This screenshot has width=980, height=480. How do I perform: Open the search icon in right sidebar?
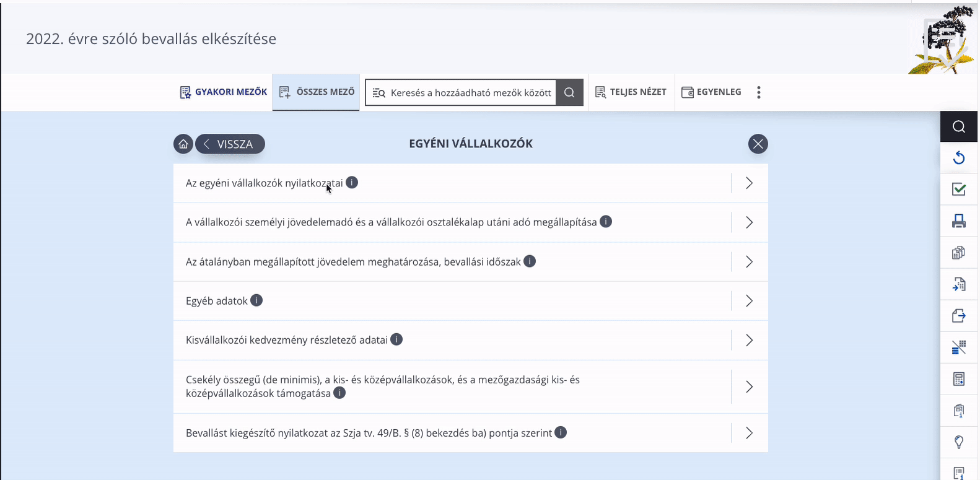point(959,126)
